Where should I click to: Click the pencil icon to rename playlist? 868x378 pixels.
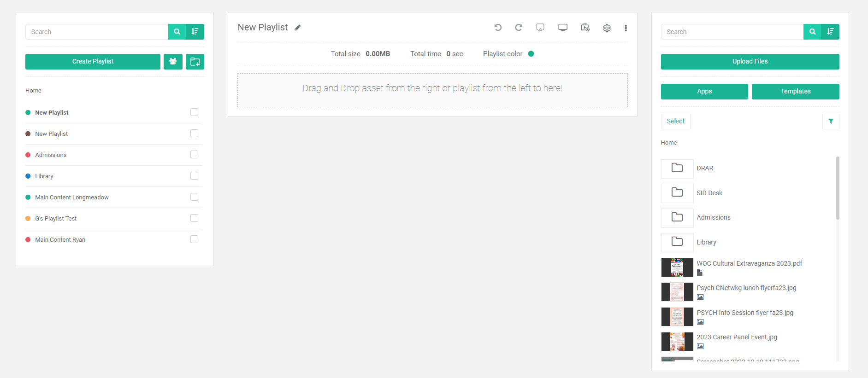point(298,28)
